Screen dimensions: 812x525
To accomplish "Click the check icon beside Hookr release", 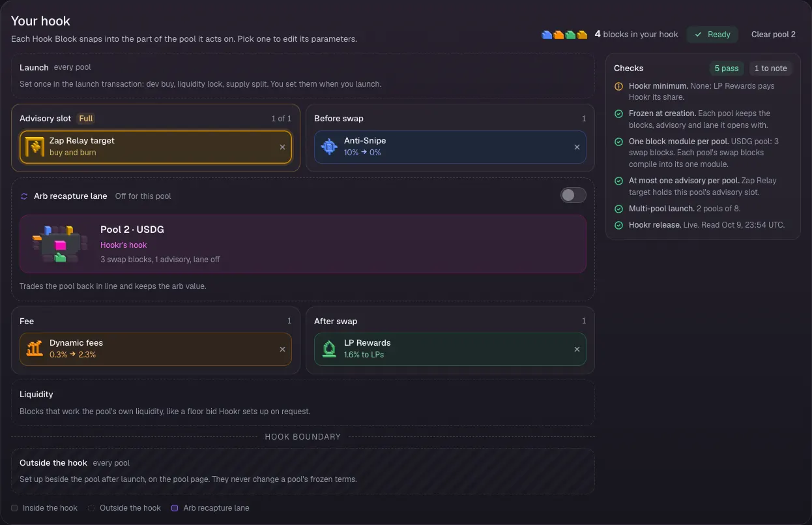I will (618, 225).
